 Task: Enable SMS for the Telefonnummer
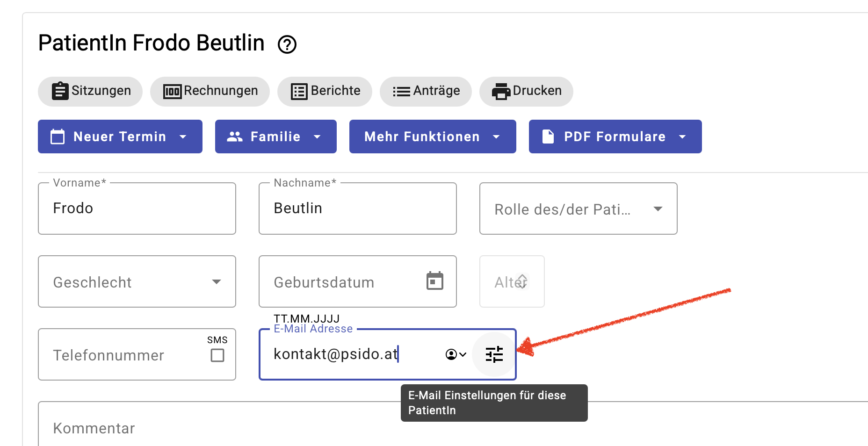(217, 356)
